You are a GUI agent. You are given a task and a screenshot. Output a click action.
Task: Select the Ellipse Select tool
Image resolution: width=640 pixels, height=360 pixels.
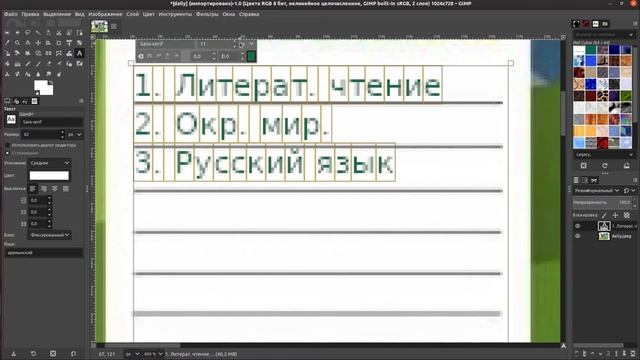18,33
